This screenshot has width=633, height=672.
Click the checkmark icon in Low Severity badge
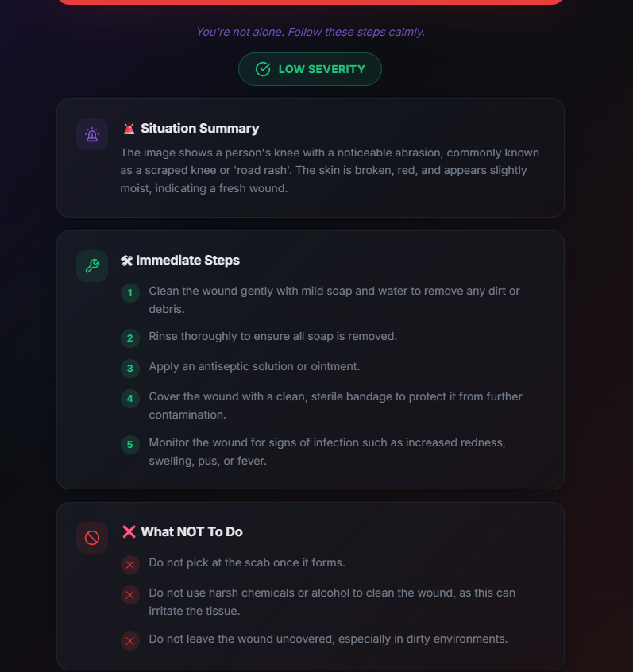point(263,69)
